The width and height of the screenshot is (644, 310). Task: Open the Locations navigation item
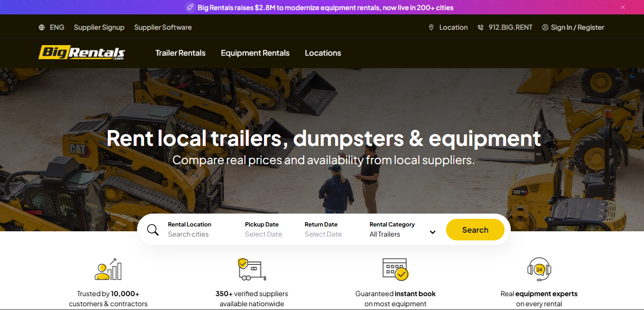[x=322, y=53]
